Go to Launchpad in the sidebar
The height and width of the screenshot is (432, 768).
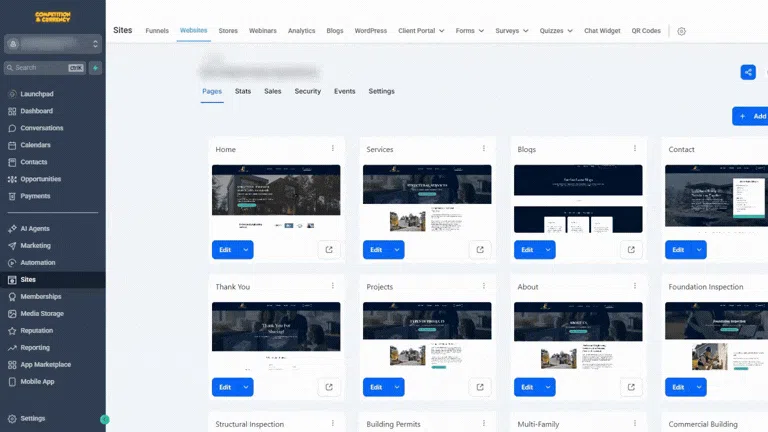point(37,94)
